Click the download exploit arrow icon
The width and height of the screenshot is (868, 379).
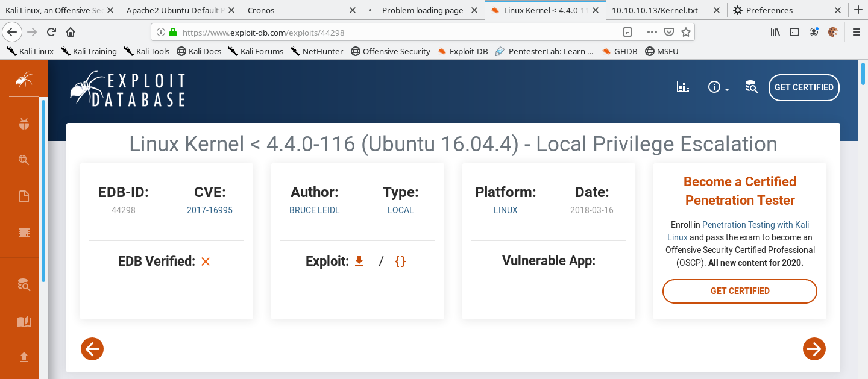[360, 261]
